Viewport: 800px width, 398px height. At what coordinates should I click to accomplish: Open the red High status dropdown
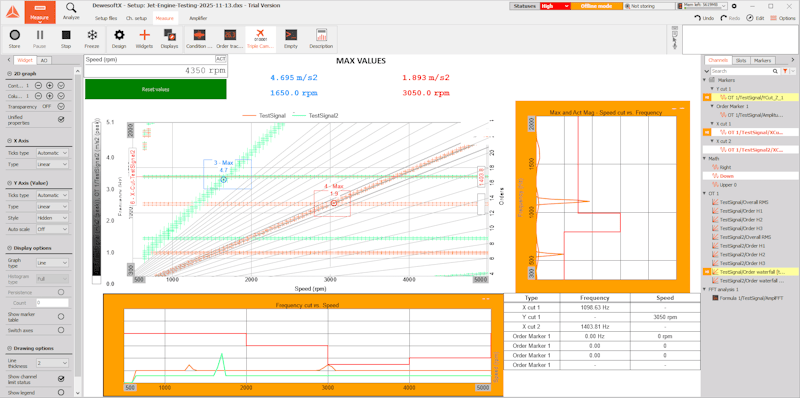pos(555,6)
